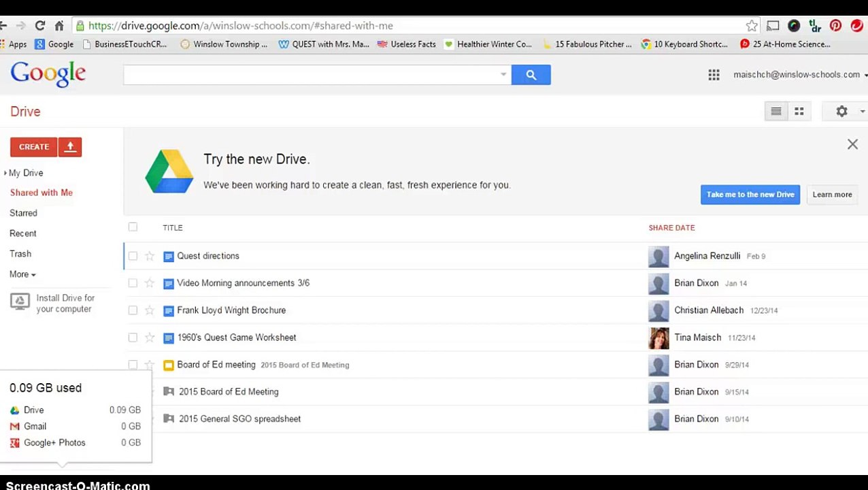Check the Frank Lloyd Wright Brochure checkbox
868x490 pixels.
pos(133,310)
